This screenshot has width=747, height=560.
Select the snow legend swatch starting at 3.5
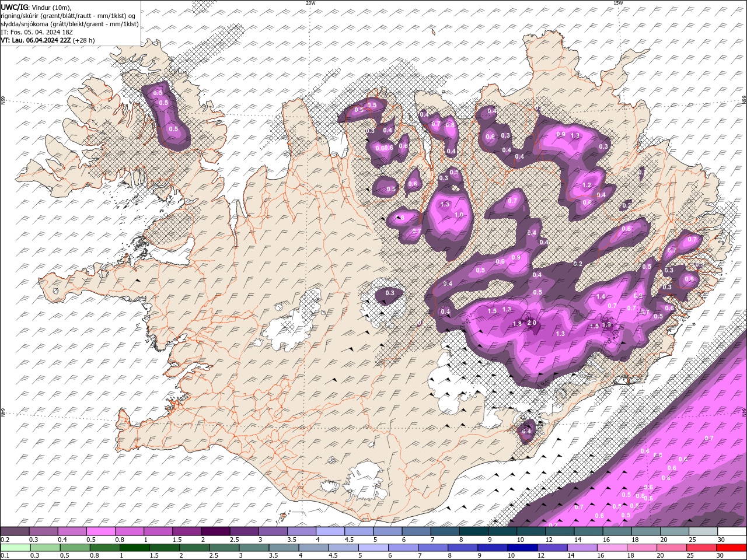301,531
